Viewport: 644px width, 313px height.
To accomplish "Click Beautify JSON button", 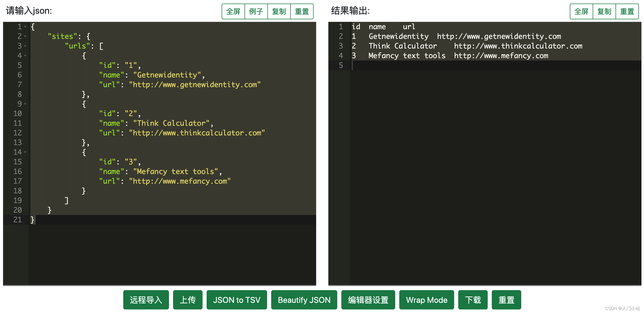I will pyautogui.click(x=304, y=300).
